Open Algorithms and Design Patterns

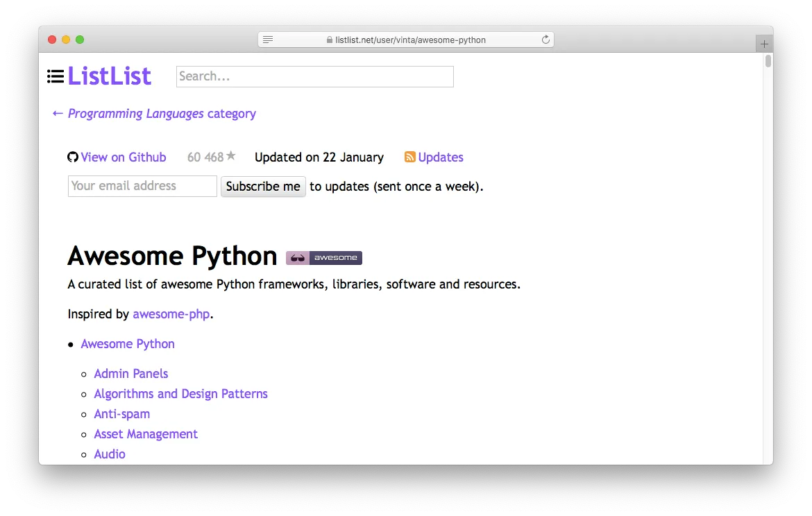[180, 393]
